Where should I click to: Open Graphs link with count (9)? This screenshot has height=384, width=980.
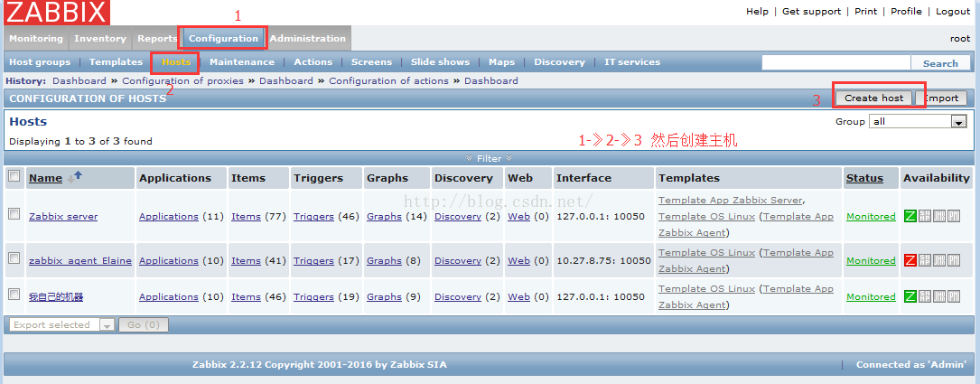[x=384, y=297]
